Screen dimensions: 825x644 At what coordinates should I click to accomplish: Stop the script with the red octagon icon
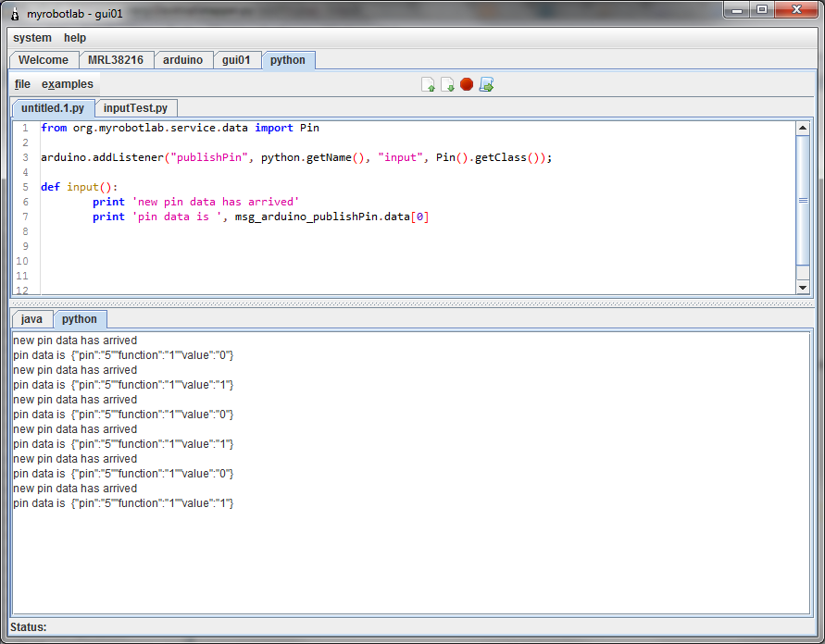[x=467, y=84]
